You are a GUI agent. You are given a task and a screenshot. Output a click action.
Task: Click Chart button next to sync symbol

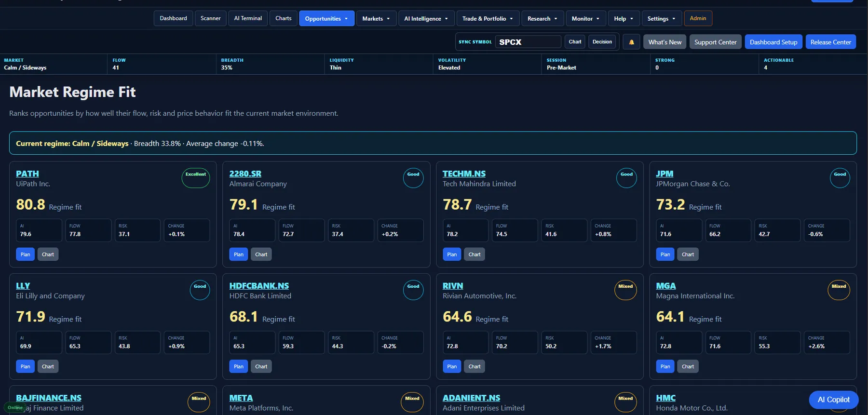(575, 42)
